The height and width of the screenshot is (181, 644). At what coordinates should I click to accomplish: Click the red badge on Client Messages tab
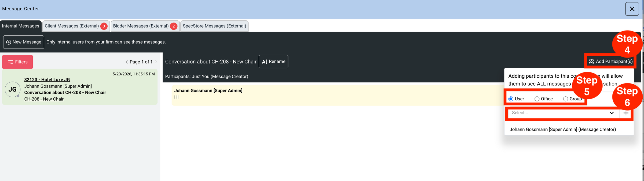104,26
